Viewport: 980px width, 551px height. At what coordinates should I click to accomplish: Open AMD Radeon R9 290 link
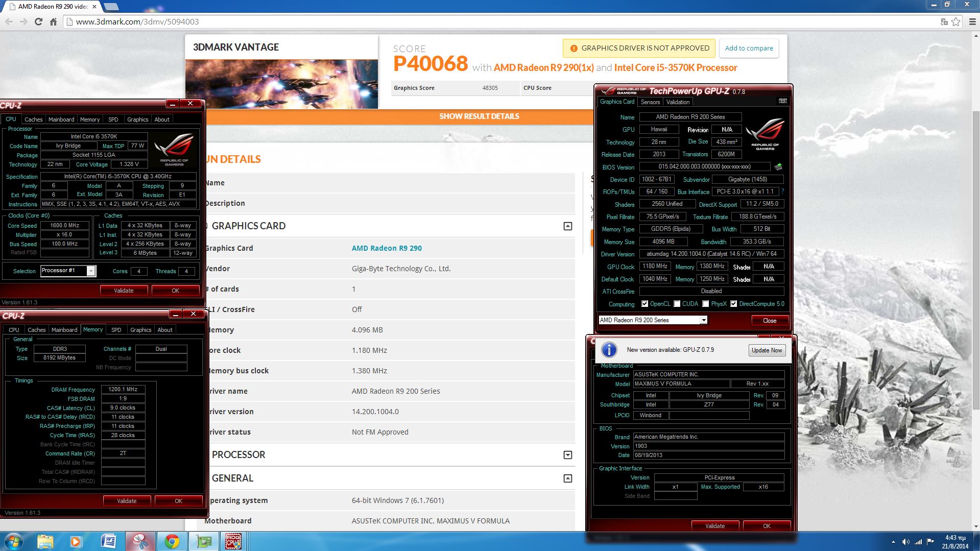point(387,248)
